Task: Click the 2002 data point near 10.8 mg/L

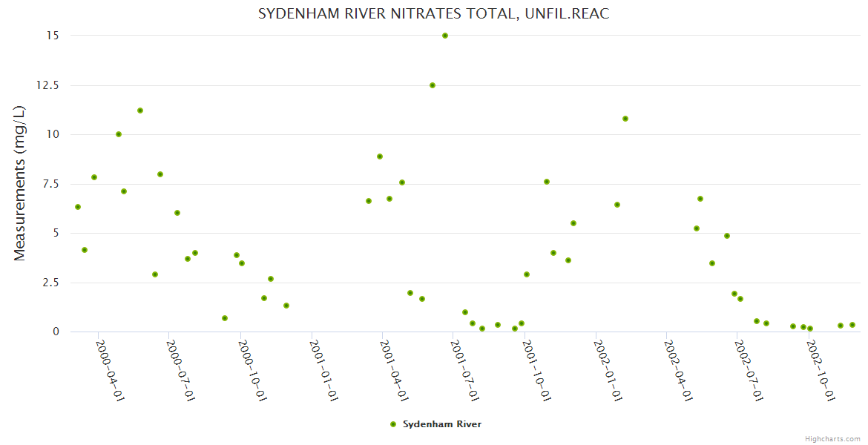Action: [625, 119]
